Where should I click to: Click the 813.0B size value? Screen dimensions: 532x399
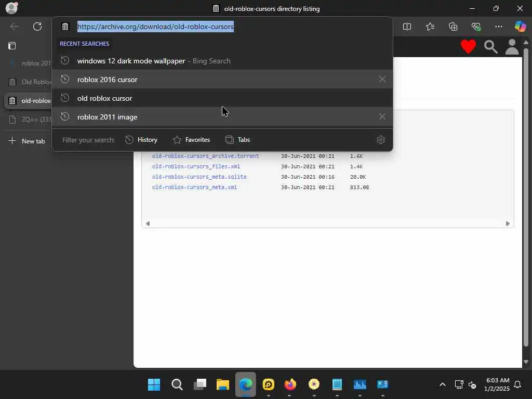click(x=360, y=187)
